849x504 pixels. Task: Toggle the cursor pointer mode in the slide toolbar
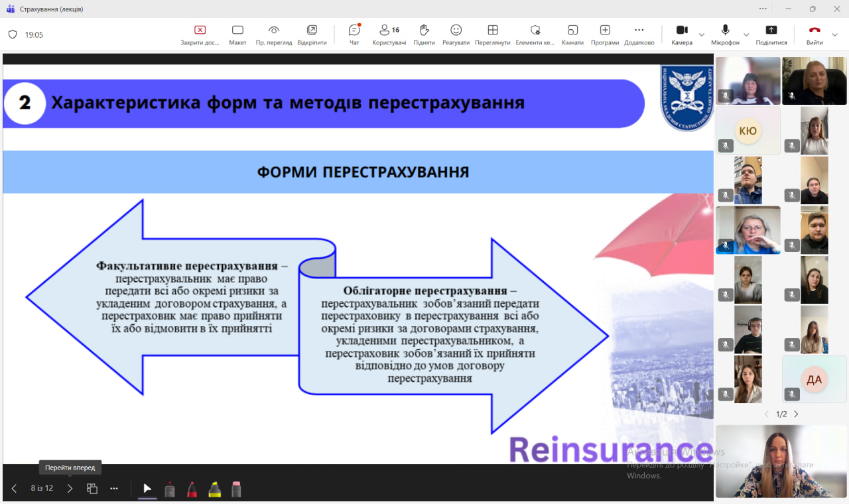click(x=147, y=489)
